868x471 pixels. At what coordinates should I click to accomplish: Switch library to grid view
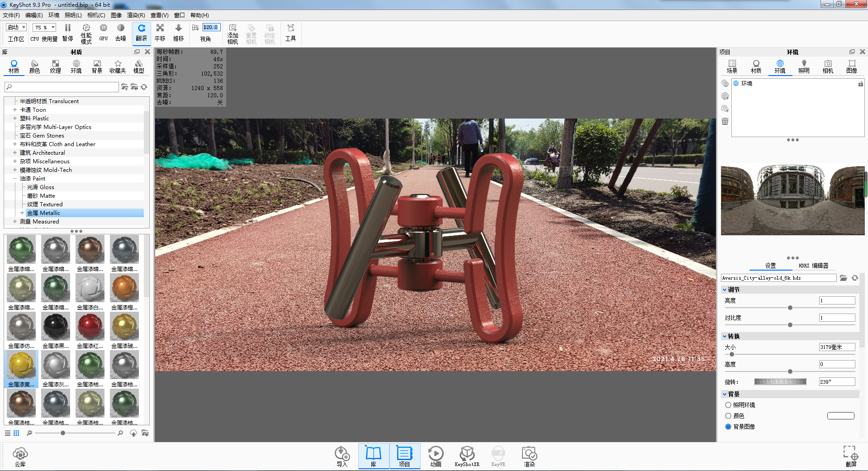pos(16,433)
